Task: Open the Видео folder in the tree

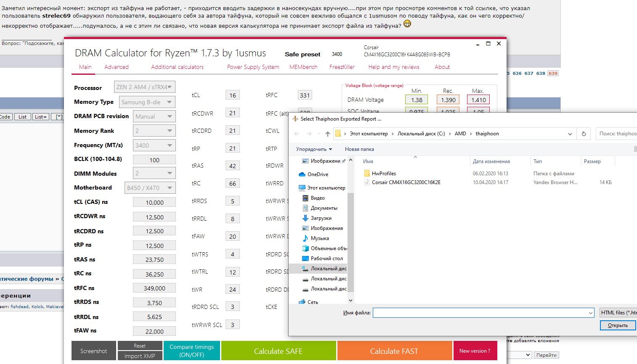Action: pos(313,198)
